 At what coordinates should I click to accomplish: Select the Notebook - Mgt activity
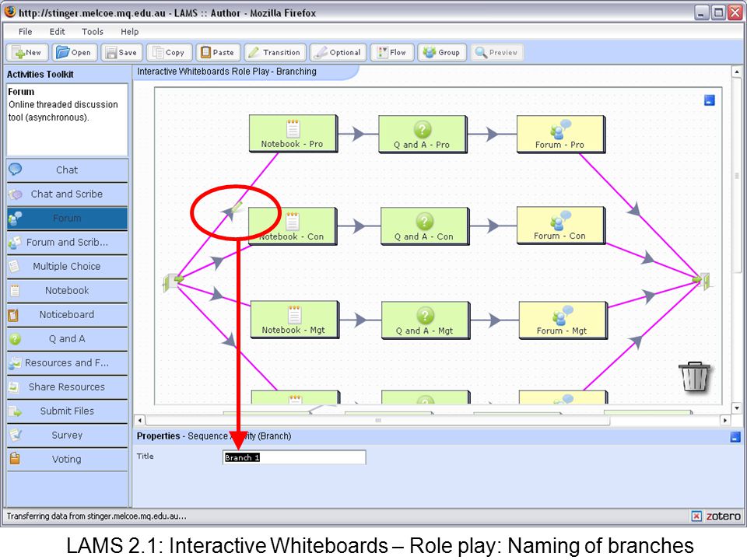[x=294, y=320]
